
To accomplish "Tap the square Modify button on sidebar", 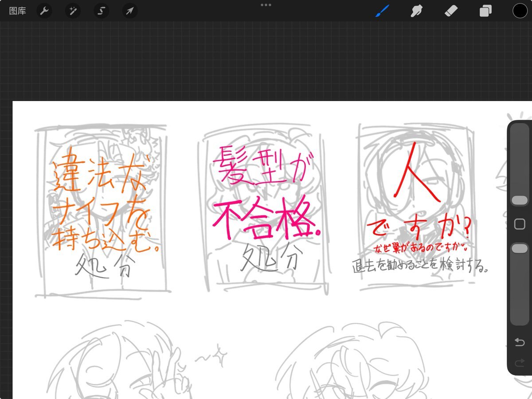I will point(520,224).
